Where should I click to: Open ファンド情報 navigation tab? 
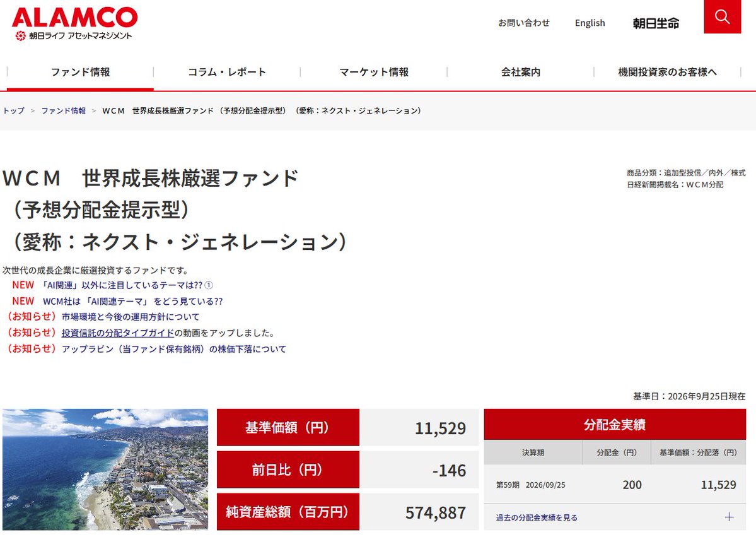click(81, 73)
